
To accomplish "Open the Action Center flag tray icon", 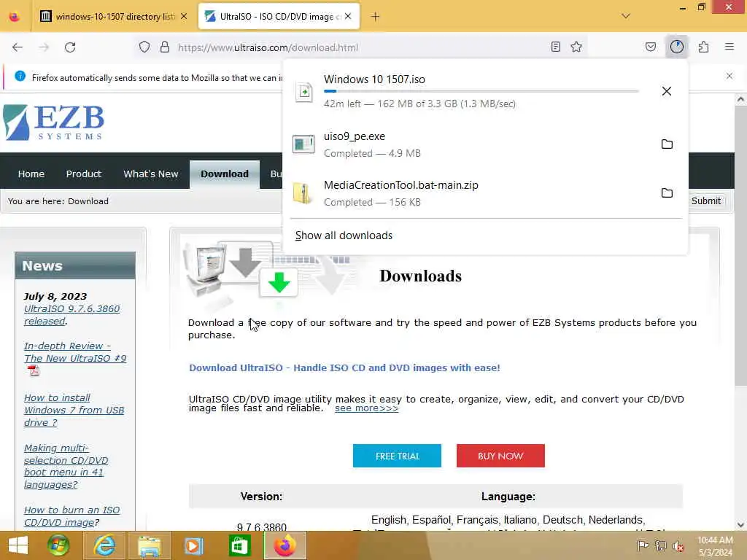I will pyautogui.click(x=643, y=545).
